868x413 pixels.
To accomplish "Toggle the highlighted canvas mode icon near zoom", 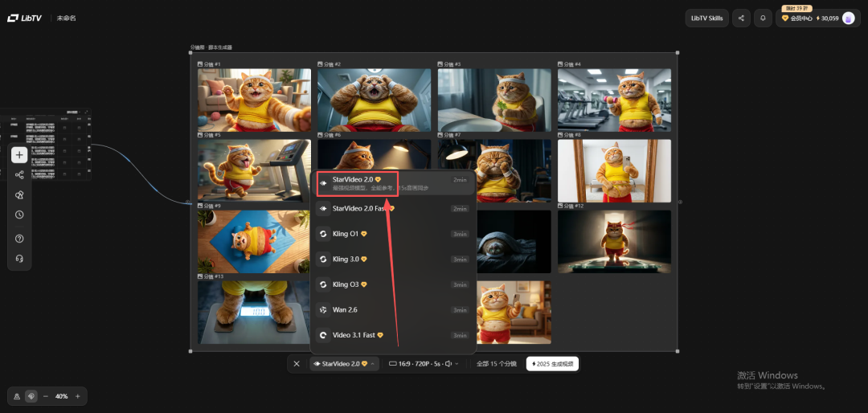I will 31,396.
